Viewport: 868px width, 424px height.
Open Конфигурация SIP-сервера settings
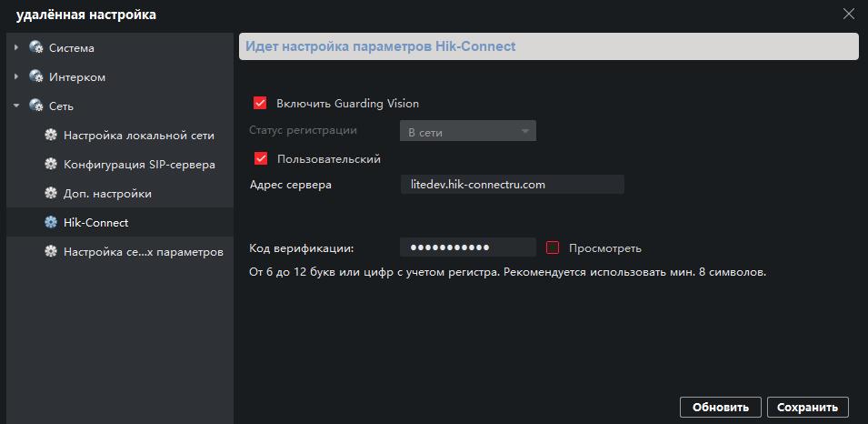(139, 165)
